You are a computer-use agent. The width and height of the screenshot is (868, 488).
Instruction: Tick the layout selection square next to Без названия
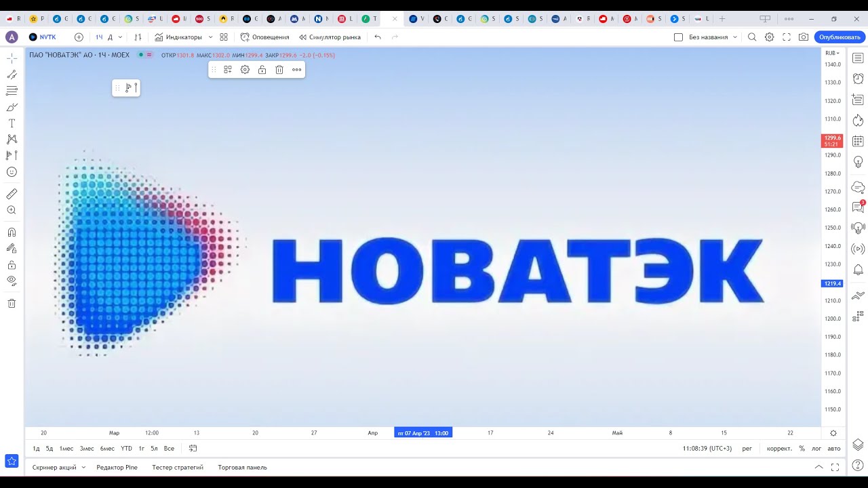(x=678, y=37)
